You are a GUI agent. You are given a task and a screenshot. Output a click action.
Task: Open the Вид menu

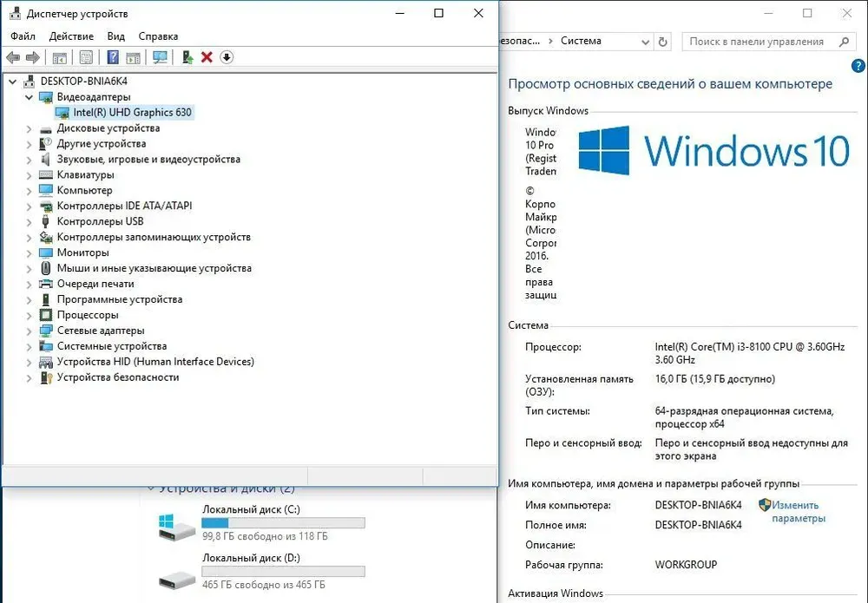coord(116,36)
